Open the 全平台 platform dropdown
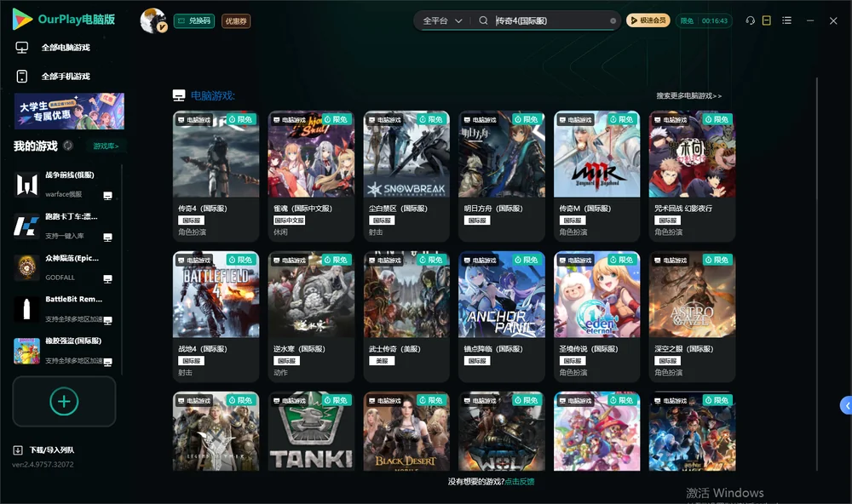Screen dimensions: 852x504 point(442,20)
